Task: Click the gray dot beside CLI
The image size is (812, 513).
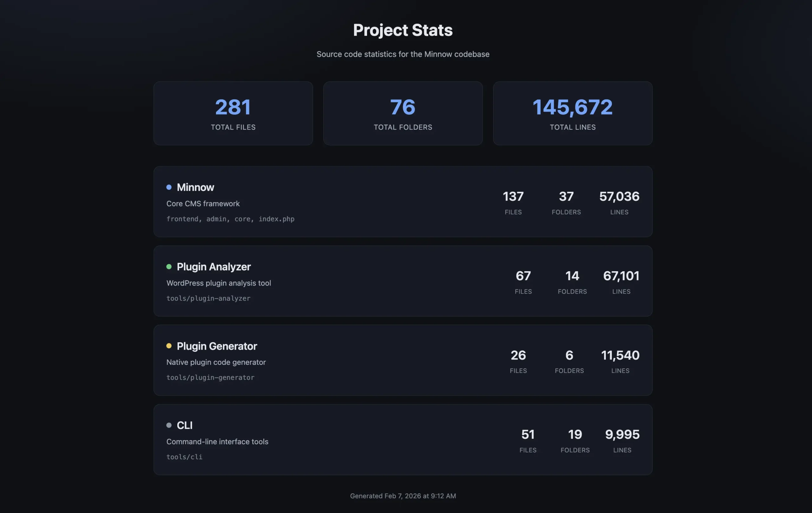Action: click(x=169, y=425)
